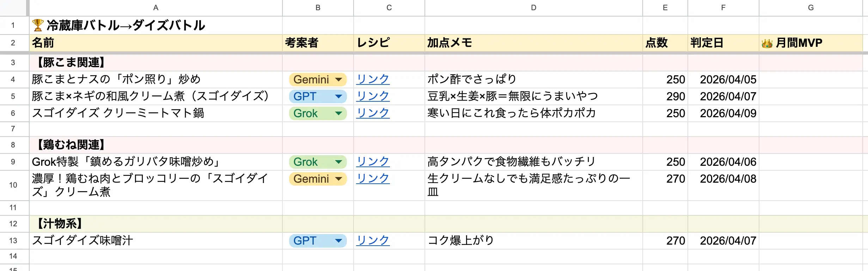Open the recipe link in row 4
The width and height of the screenshot is (868, 271).
[373, 80]
